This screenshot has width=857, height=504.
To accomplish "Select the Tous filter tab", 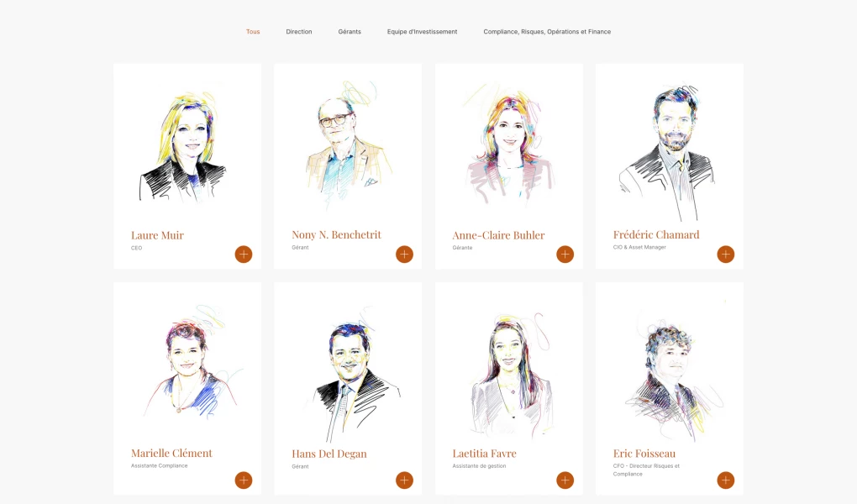I will click(253, 32).
